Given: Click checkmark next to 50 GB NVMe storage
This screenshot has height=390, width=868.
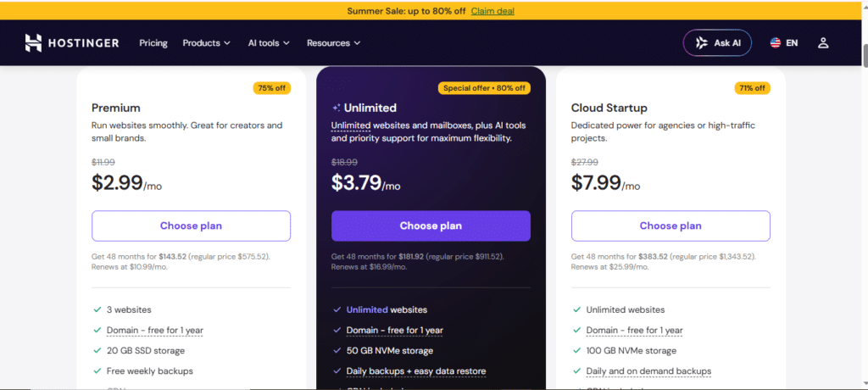Looking at the screenshot, I should 337,351.
